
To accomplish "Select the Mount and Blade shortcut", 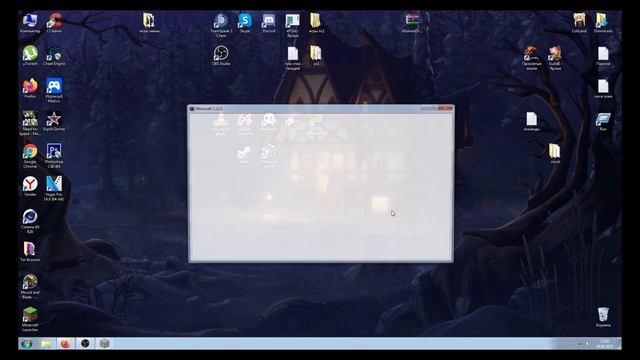I will coord(30,286).
